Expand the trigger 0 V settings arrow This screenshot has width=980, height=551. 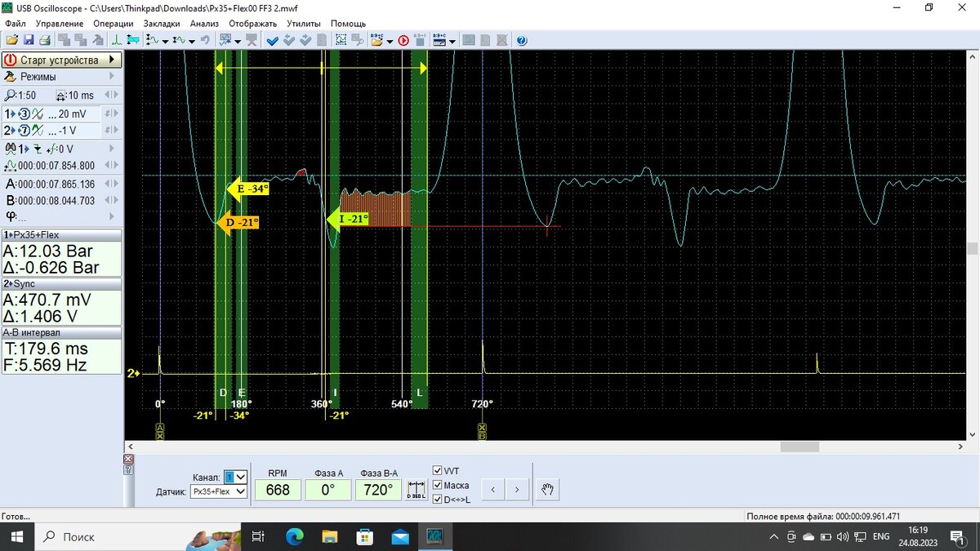click(112, 149)
